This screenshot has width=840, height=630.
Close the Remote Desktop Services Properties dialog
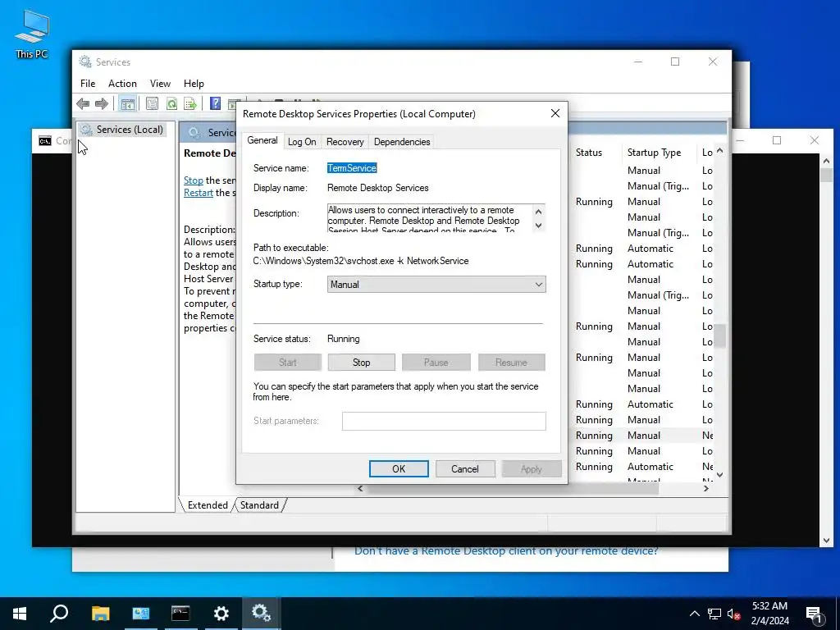pos(555,113)
